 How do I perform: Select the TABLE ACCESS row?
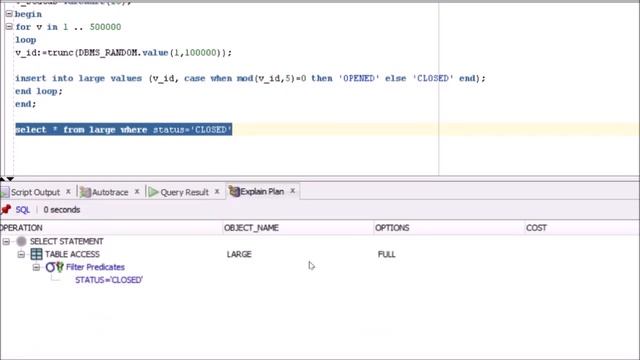(72, 254)
